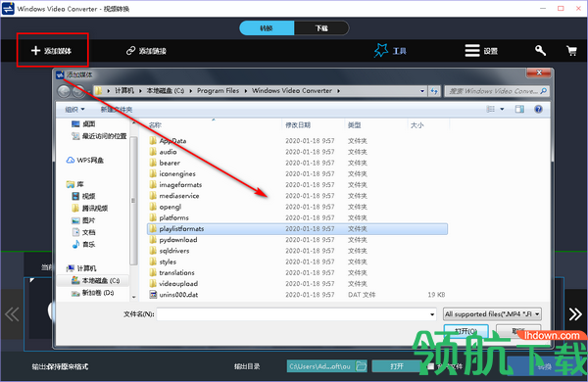Open the dialog help icon
Viewport: 588px width, 382px height.
[538, 109]
